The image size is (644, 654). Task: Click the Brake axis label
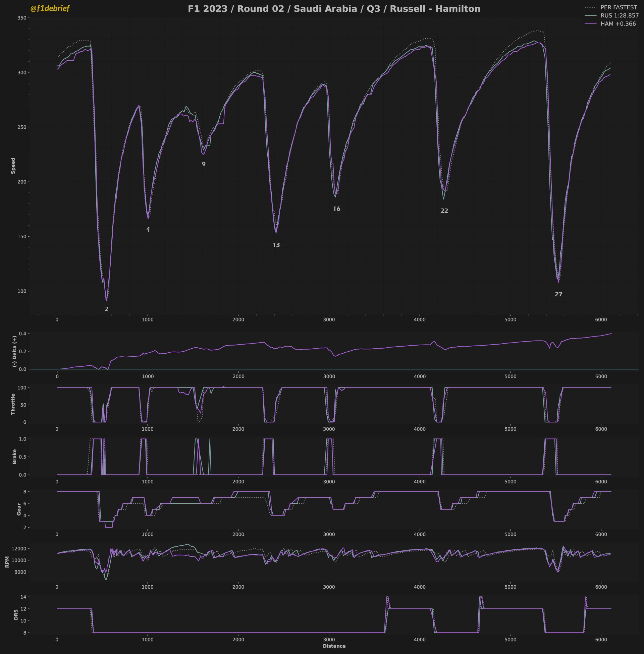tap(14, 456)
